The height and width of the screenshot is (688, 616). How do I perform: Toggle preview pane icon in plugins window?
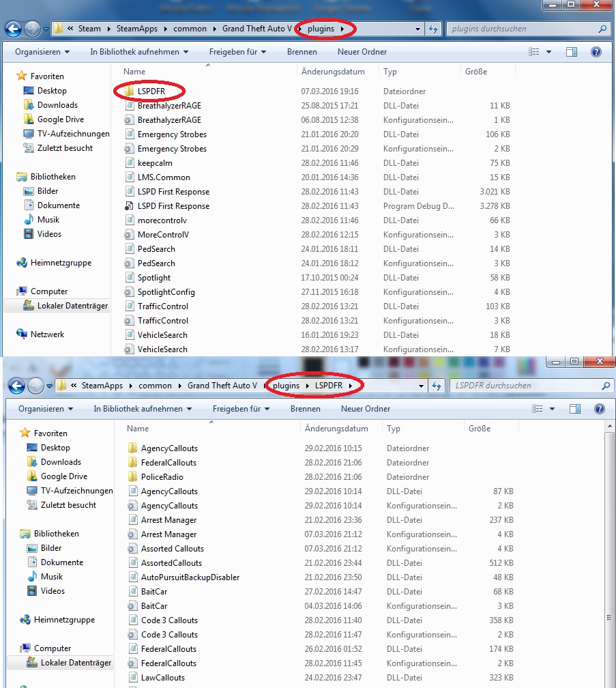[571, 52]
